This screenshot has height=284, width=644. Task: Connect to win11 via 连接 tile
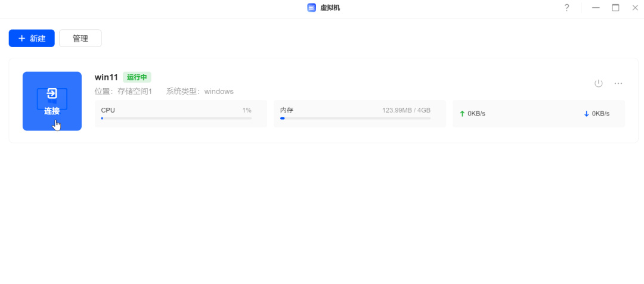[x=52, y=101]
